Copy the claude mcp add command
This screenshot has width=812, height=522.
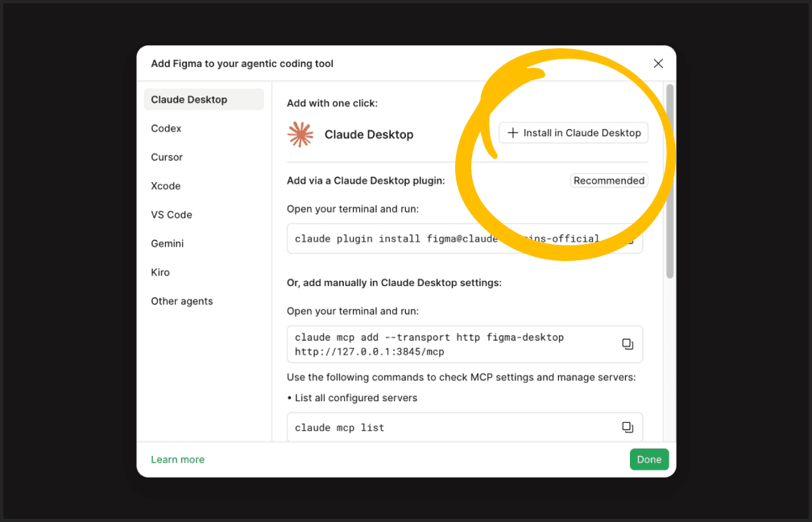pos(627,345)
